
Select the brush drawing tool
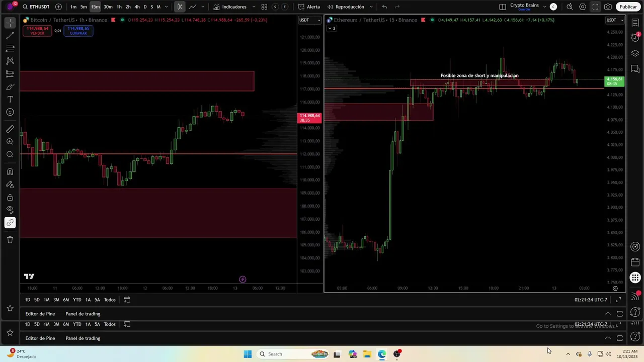coord(10,86)
